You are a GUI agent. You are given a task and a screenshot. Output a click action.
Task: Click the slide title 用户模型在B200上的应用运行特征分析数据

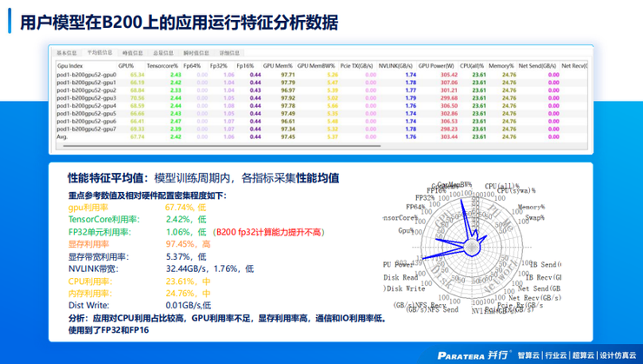pyautogui.click(x=179, y=23)
